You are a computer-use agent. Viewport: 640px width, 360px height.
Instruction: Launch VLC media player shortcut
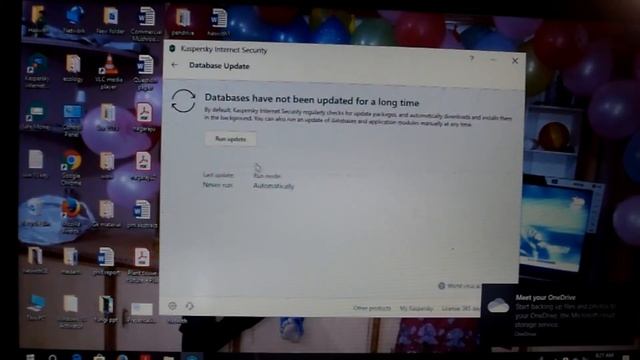point(109,72)
